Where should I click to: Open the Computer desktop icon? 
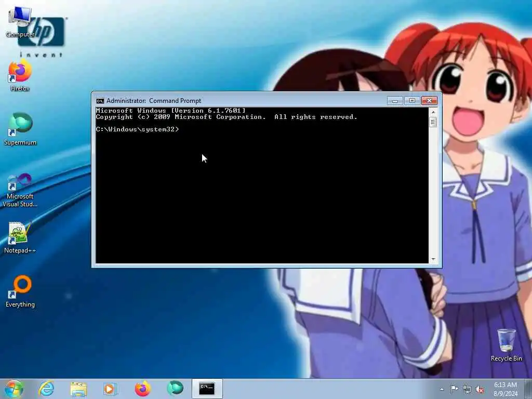click(20, 22)
